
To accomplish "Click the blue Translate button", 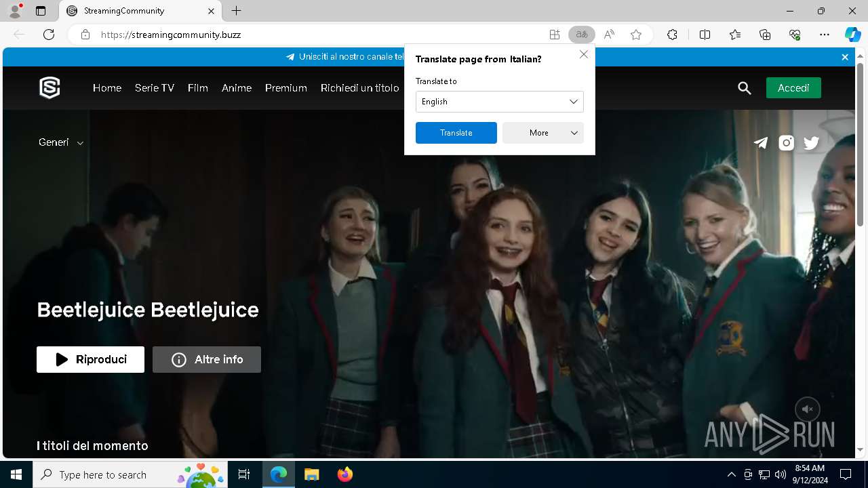I will pyautogui.click(x=456, y=133).
